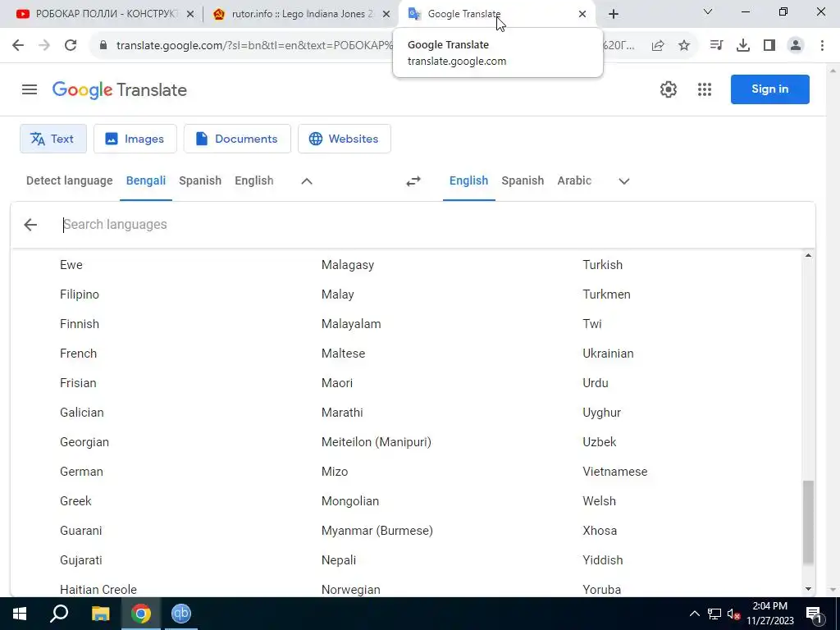Screen dimensions: 840x630
Task: Go back from the language search panel
Action: click(30, 225)
